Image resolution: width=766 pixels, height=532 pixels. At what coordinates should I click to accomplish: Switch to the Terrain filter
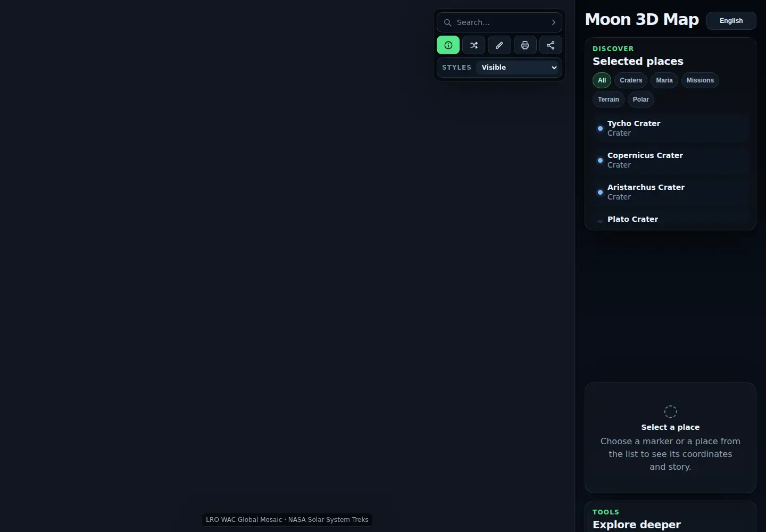click(x=609, y=99)
